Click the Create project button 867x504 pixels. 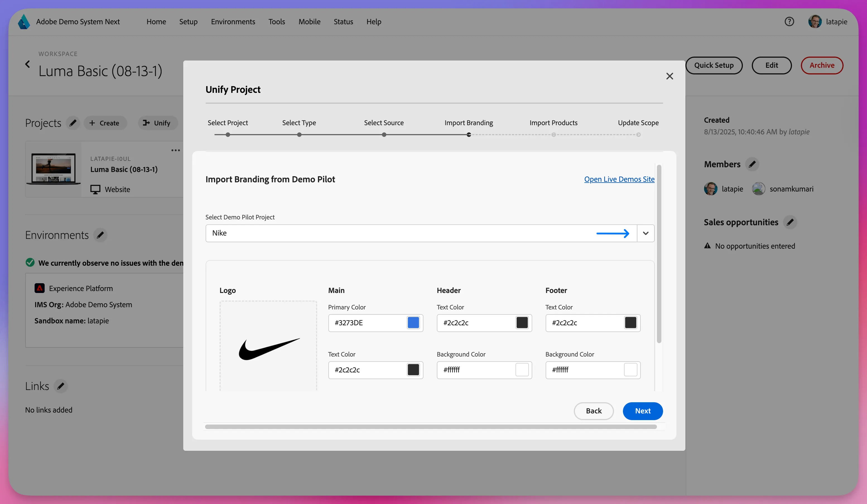105,123
